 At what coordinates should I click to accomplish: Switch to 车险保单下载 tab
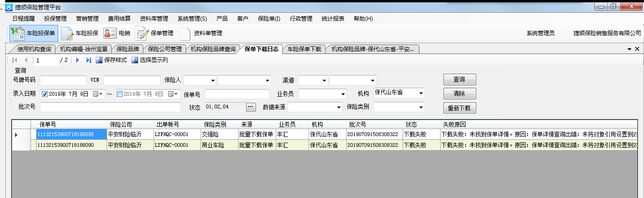pos(304,49)
